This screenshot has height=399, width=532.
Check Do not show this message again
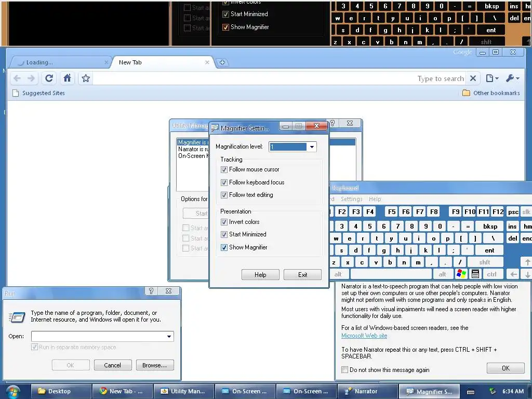click(345, 370)
